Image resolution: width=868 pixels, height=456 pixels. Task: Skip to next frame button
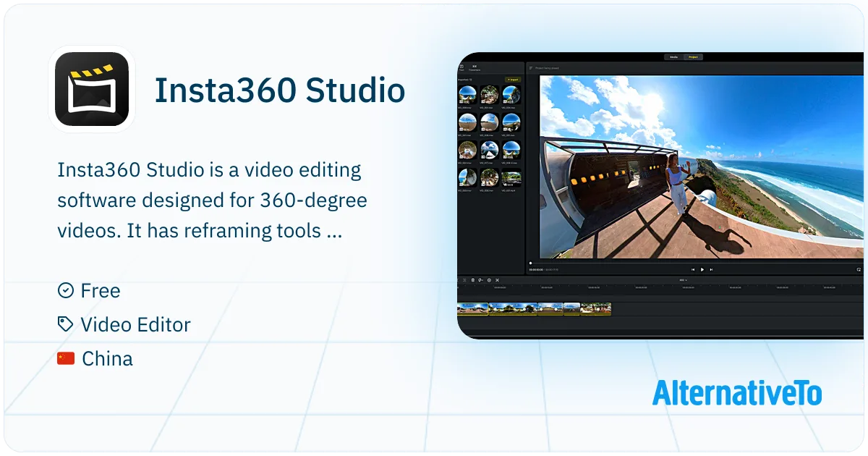tap(712, 269)
